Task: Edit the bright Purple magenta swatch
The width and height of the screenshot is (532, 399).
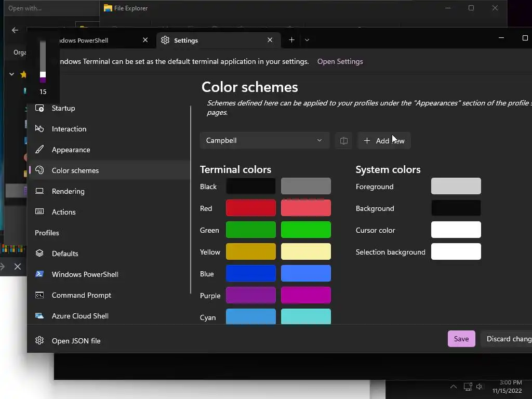Action: pyautogui.click(x=305, y=295)
